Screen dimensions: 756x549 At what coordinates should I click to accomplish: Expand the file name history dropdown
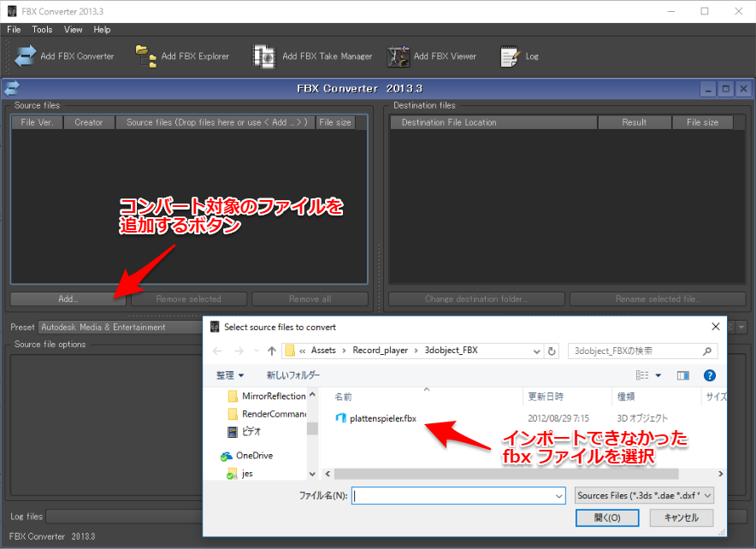pos(558,495)
